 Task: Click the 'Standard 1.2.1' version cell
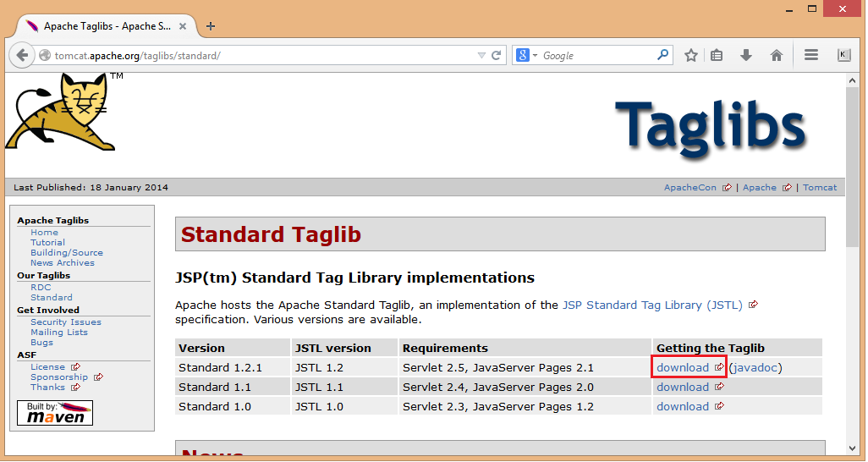point(233,368)
